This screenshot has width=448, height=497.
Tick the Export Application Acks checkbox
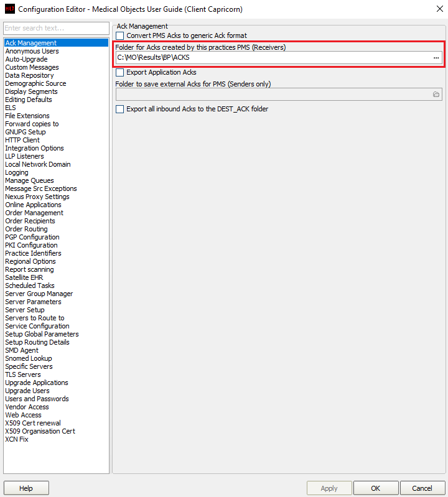120,72
